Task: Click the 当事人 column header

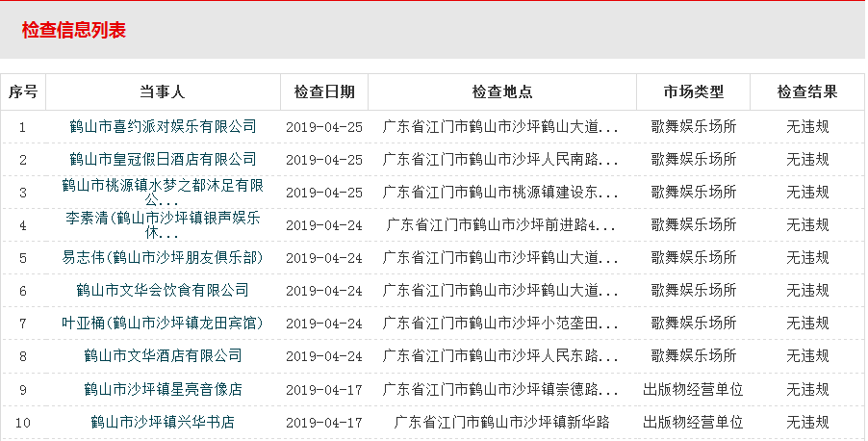Action: [163, 92]
